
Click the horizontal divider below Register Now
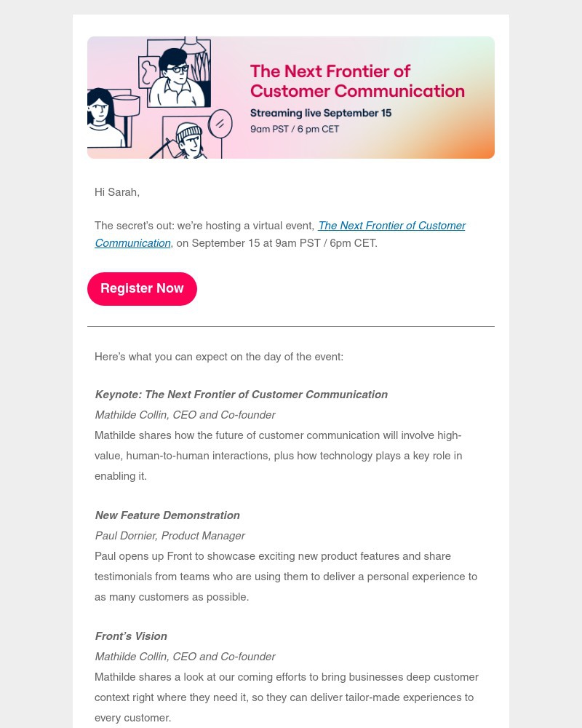(x=291, y=327)
